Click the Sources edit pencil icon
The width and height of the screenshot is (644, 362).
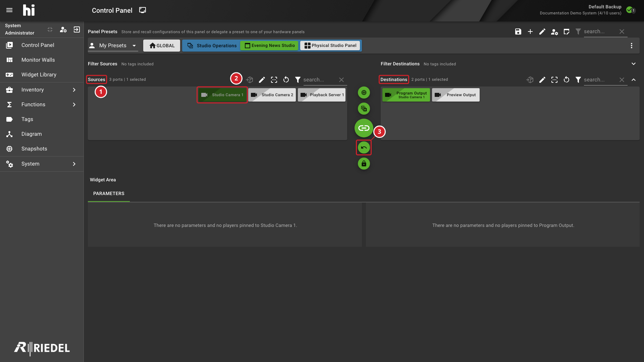coord(262,80)
